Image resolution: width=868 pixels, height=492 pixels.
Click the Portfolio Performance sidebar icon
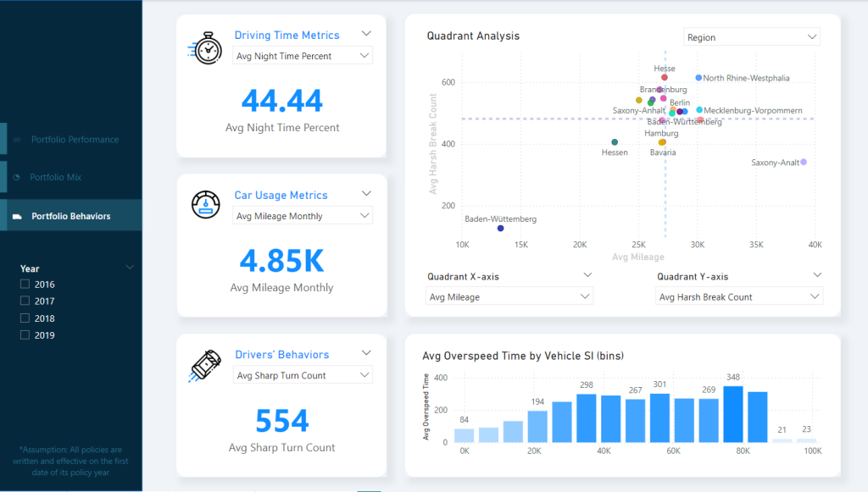click(x=16, y=140)
